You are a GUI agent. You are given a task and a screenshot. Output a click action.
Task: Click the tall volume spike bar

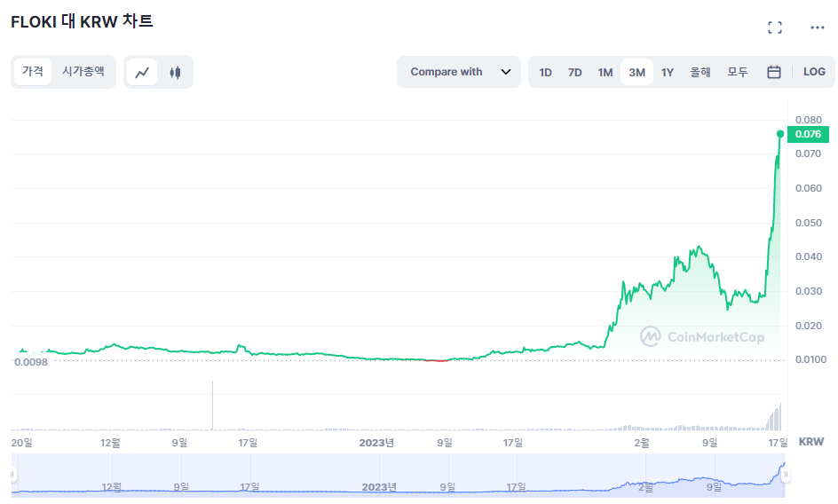coord(212,406)
